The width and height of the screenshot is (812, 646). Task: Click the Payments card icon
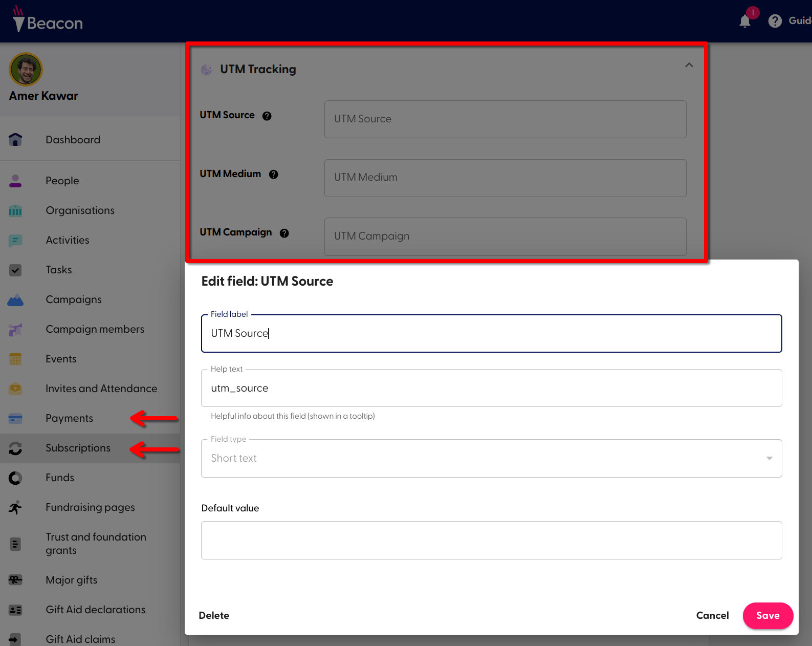click(x=15, y=418)
